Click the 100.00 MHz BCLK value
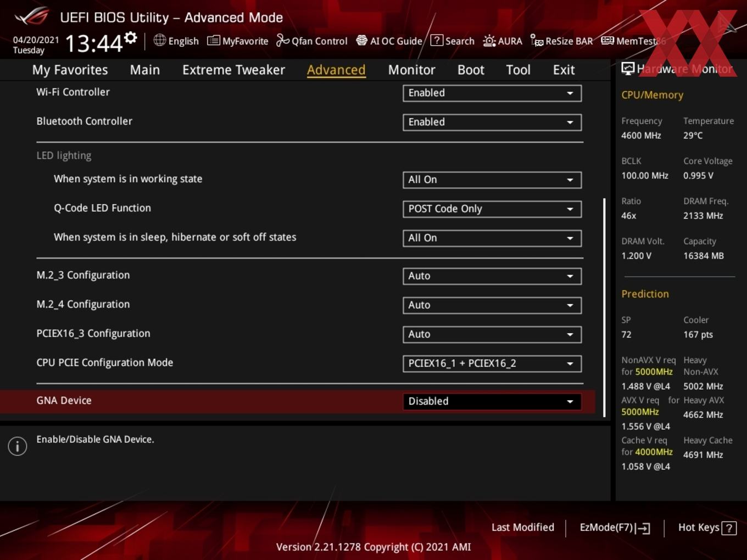 (645, 175)
